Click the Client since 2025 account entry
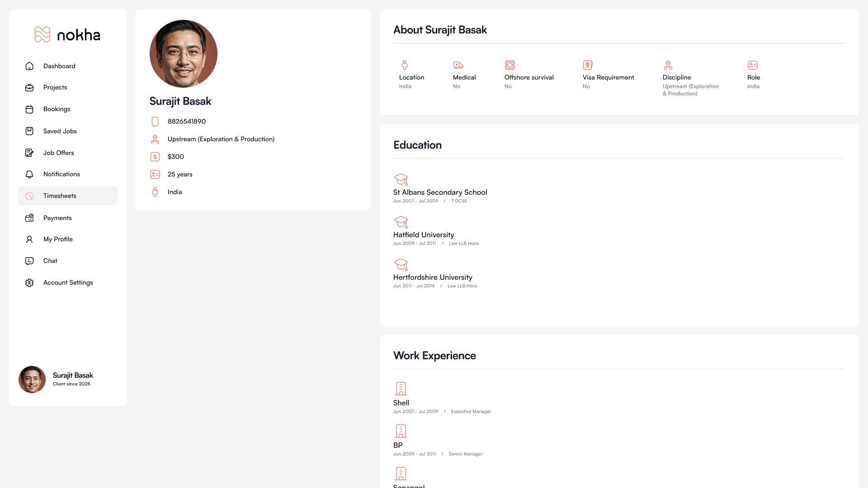 click(x=71, y=384)
